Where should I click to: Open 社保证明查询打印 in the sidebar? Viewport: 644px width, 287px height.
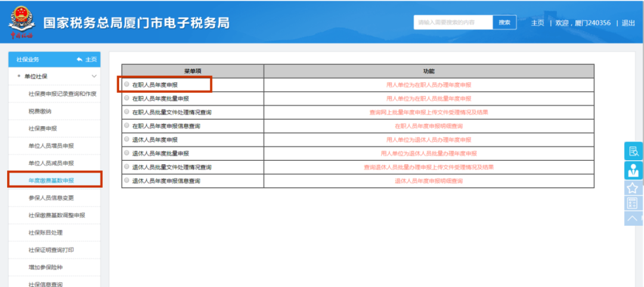coord(51,250)
